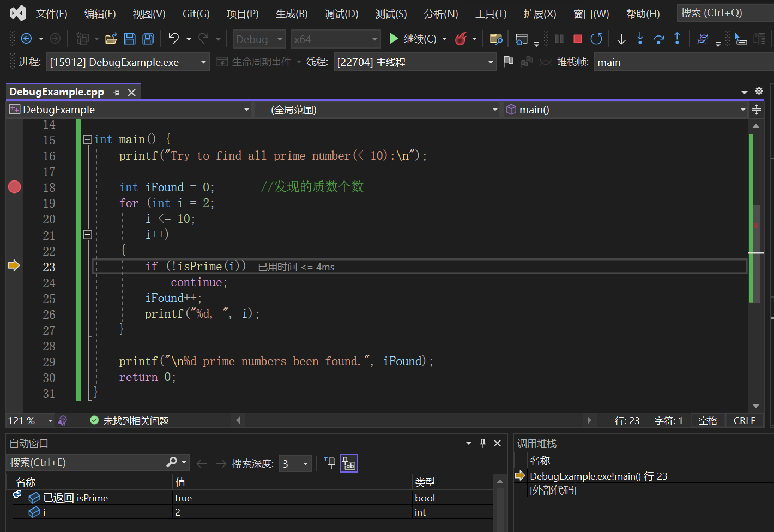Save the current file with the floppy icon
The image size is (774, 532).
pyautogui.click(x=130, y=39)
